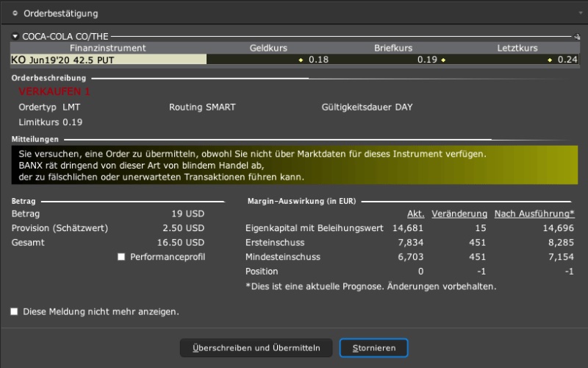The height and width of the screenshot is (368, 588).
Task: Click the Mitteilungen section heading
Action: pyautogui.click(x=35, y=139)
